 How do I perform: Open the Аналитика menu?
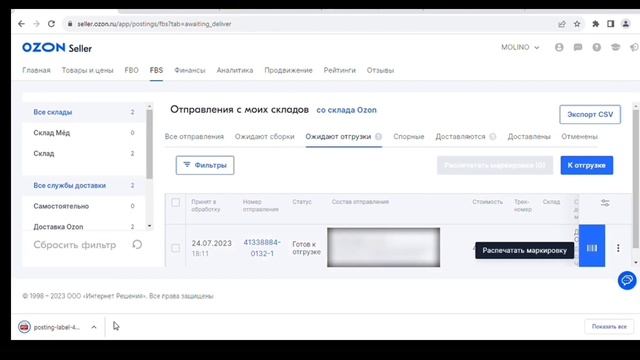(x=235, y=70)
